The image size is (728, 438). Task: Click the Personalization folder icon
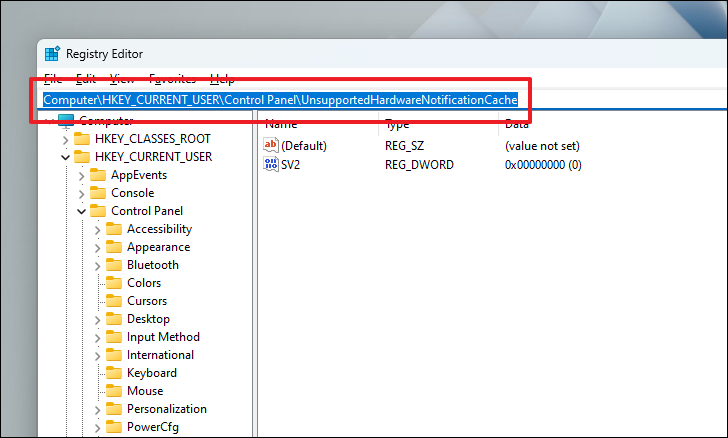114,409
